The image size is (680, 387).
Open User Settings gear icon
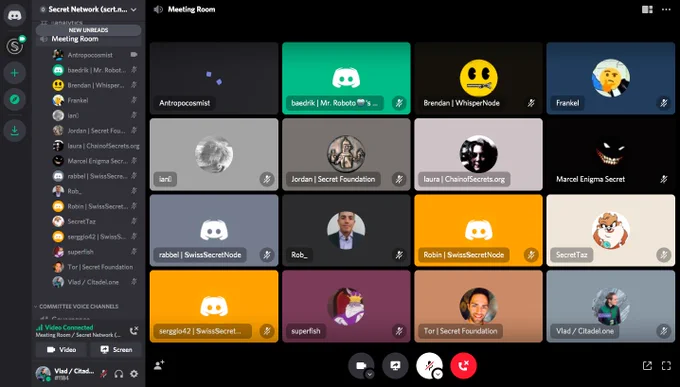134,374
